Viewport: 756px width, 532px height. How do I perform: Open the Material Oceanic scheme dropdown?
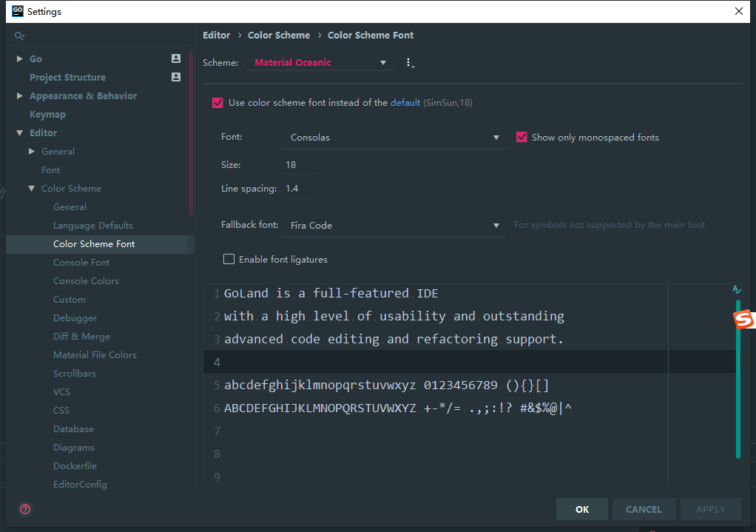[x=383, y=62]
